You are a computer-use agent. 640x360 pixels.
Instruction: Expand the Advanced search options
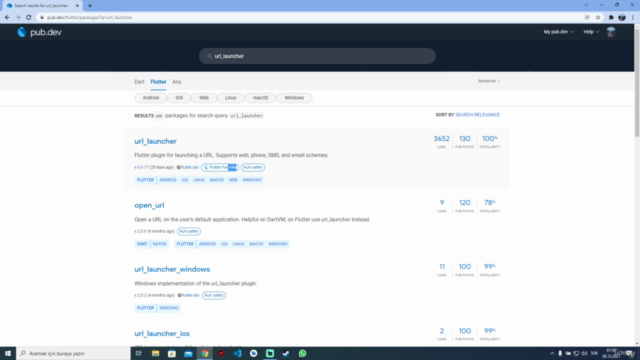coord(489,81)
